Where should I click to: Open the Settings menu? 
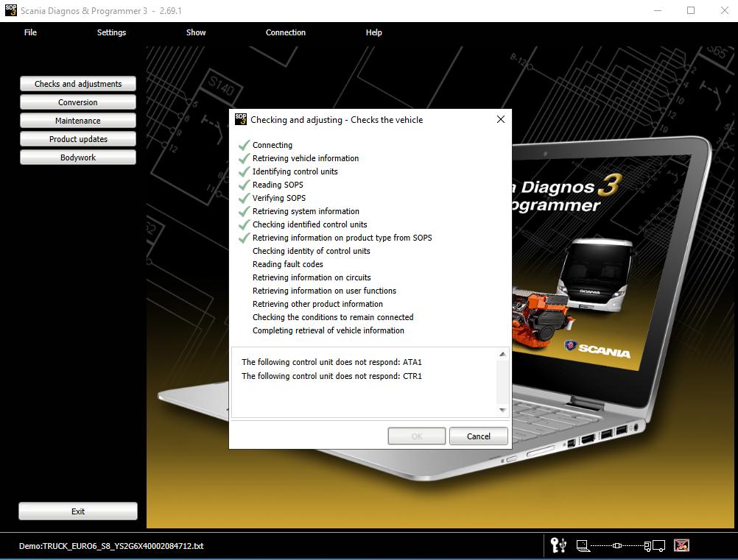click(x=111, y=32)
